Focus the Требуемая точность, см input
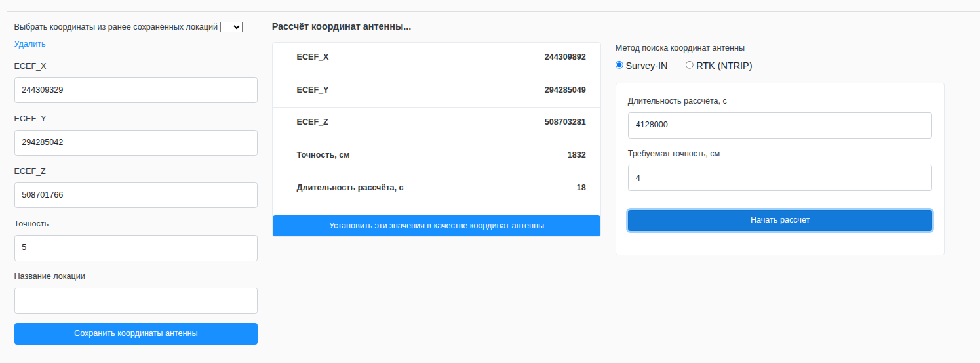This screenshot has width=980, height=363. click(x=779, y=177)
